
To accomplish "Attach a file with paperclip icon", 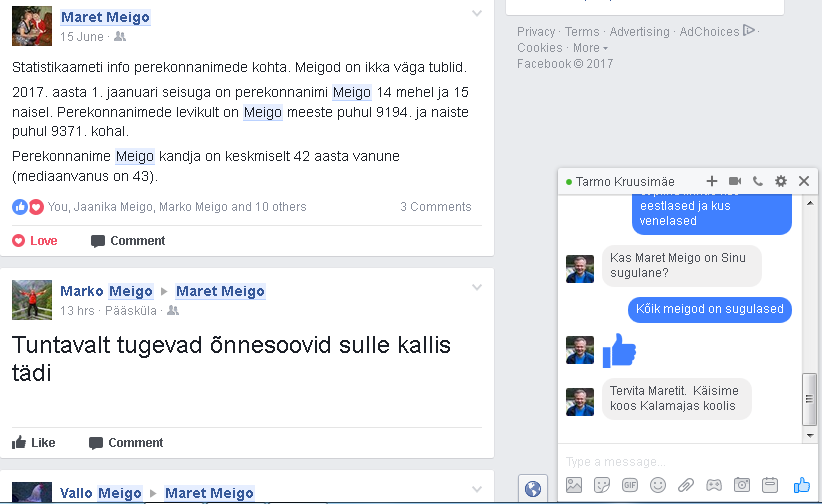I will coord(686,485).
